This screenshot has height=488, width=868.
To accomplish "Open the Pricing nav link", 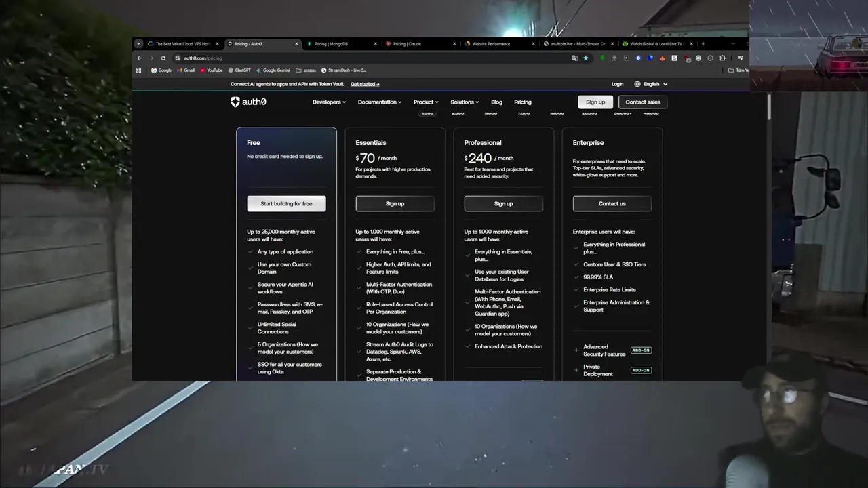I will pos(523,102).
